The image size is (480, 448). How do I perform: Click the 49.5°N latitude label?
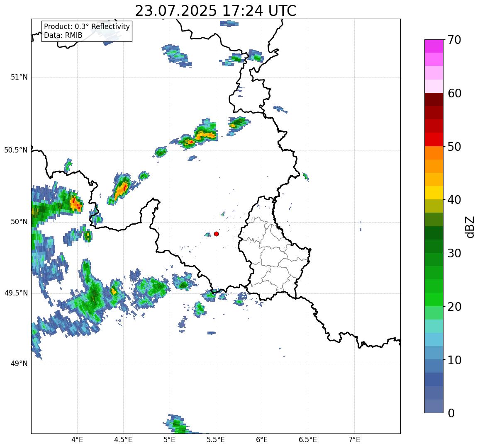[16, 293]
